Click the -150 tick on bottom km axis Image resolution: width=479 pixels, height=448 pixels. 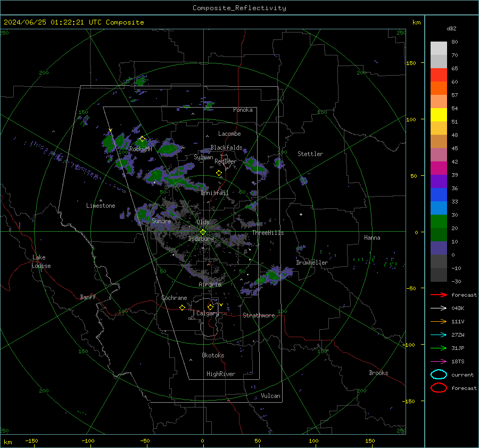(31, 441)
